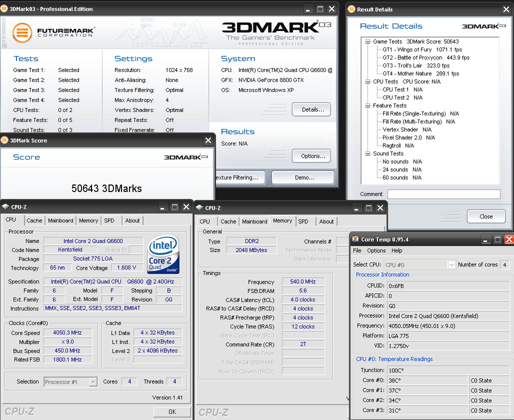Select the Vertex Shader N/A row
The width and height of the screenshot is (514, 420).
407,129
